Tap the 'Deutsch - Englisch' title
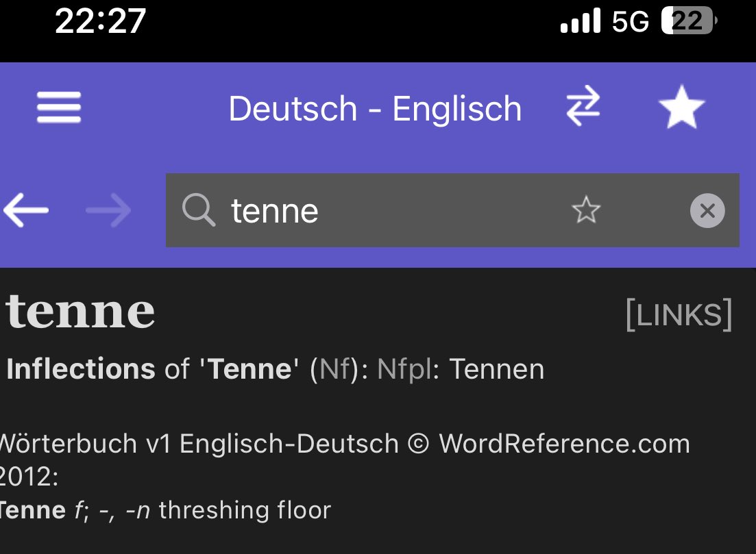The image size is (756, 554). click(376, 108)
